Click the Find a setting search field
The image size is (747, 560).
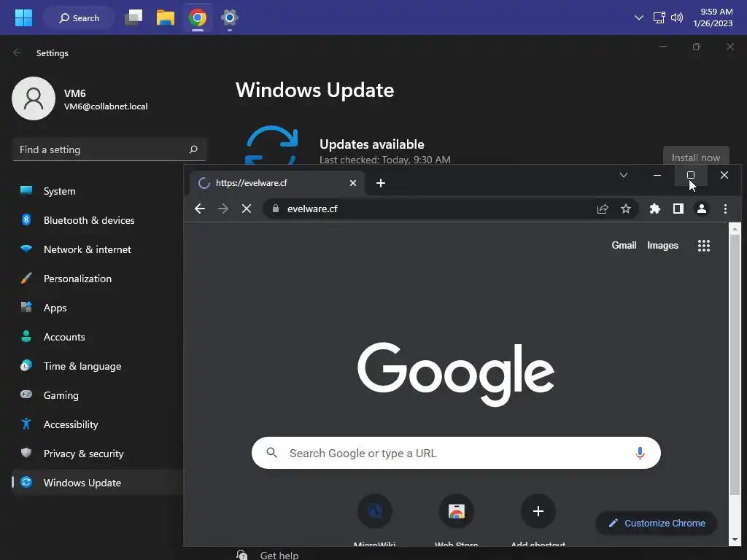coord(109,149)
